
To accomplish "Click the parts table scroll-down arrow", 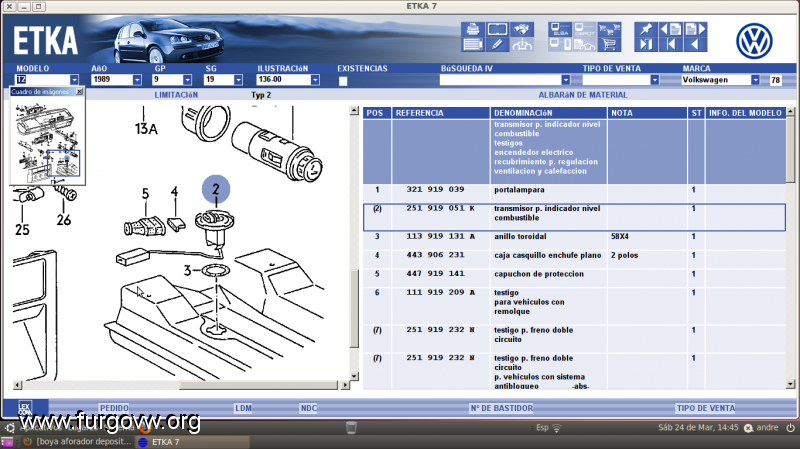I will pos(790,384).
